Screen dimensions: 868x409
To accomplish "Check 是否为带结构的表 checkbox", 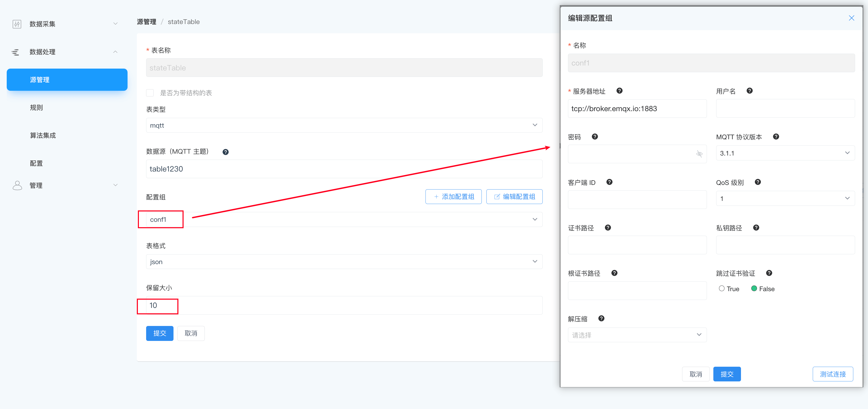I will pos(150,93).
